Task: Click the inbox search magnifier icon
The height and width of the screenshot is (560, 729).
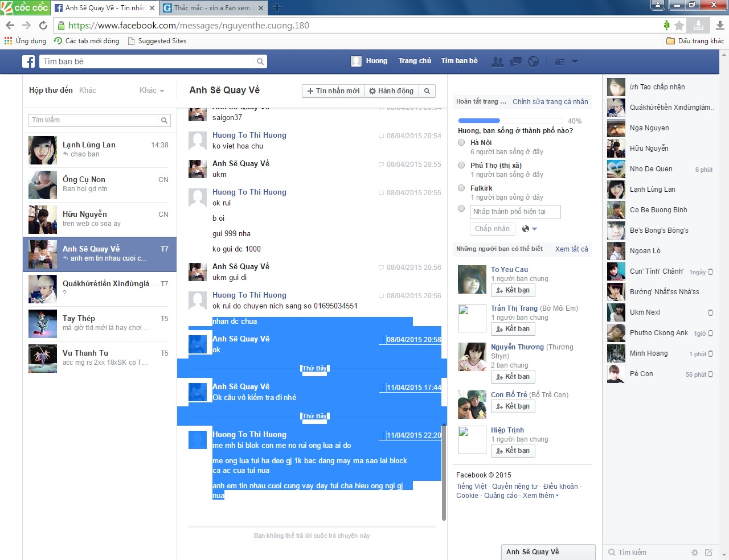Action: tap(164, 120)
